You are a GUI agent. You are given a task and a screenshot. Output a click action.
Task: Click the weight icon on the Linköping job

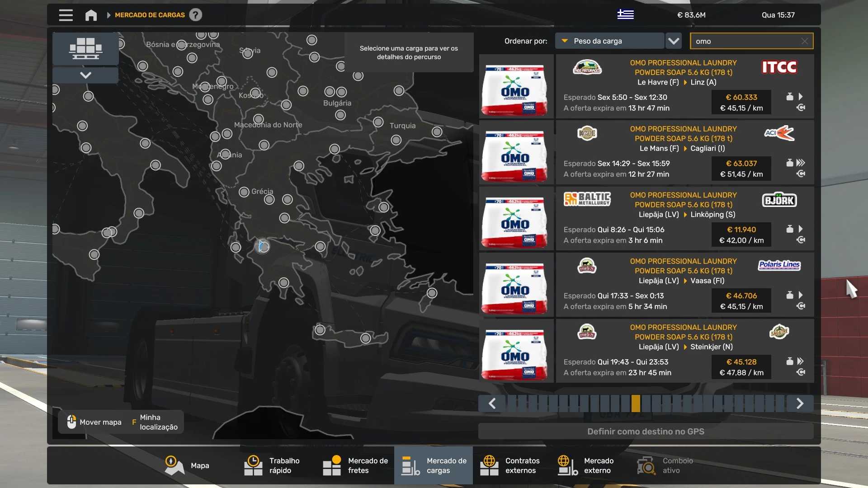coord(790,229)
